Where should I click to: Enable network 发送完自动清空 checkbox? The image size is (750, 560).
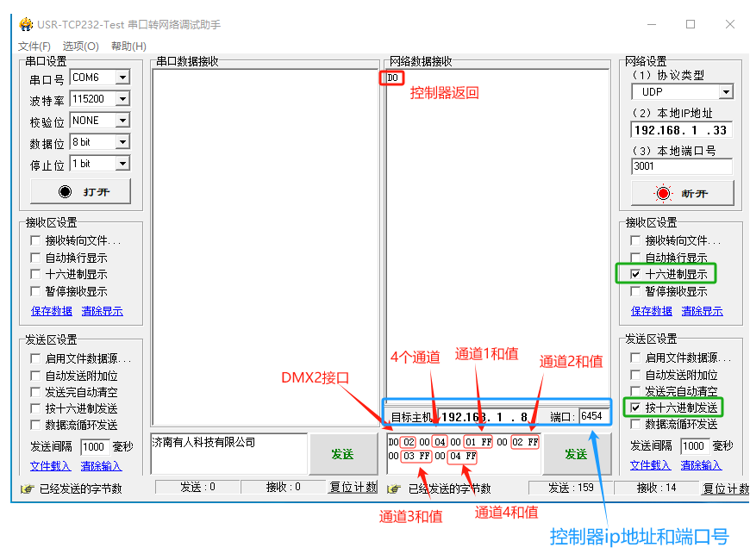pyautogui.click(x=635, y=391)
